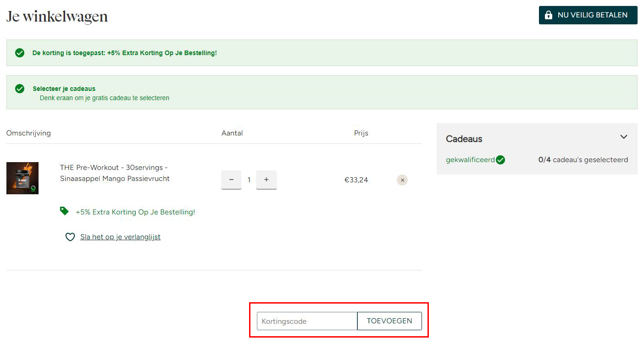Open the THE Pre-Workout product thumbnail
Viewport: 644px width, 344px height.
click(x=22, y=178)
